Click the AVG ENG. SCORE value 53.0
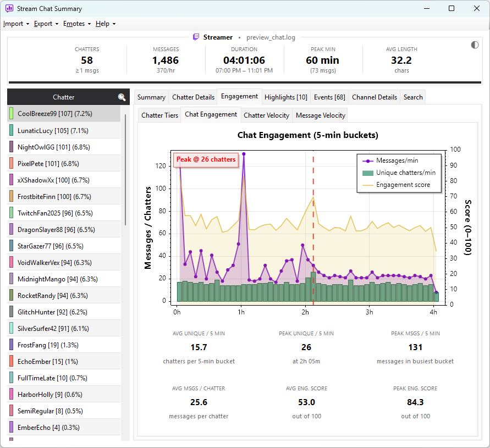This screenshot has width=490, height=448. (306, 402)
